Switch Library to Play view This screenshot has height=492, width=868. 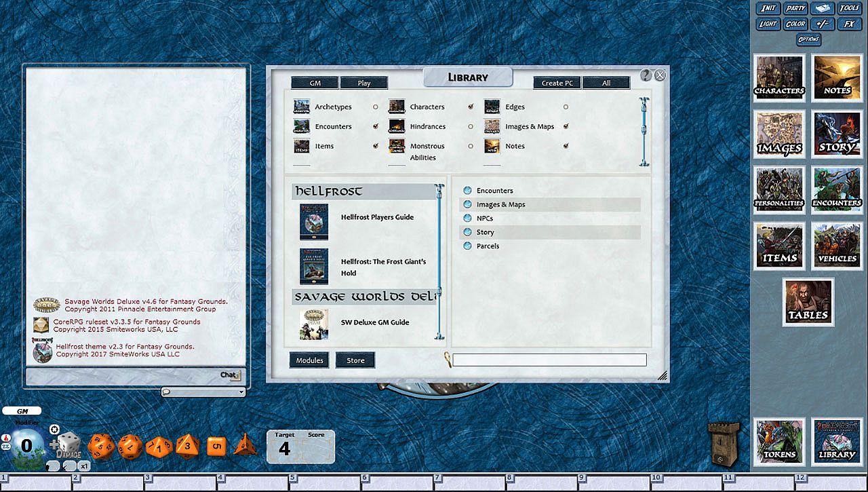(x=364, y=83)
